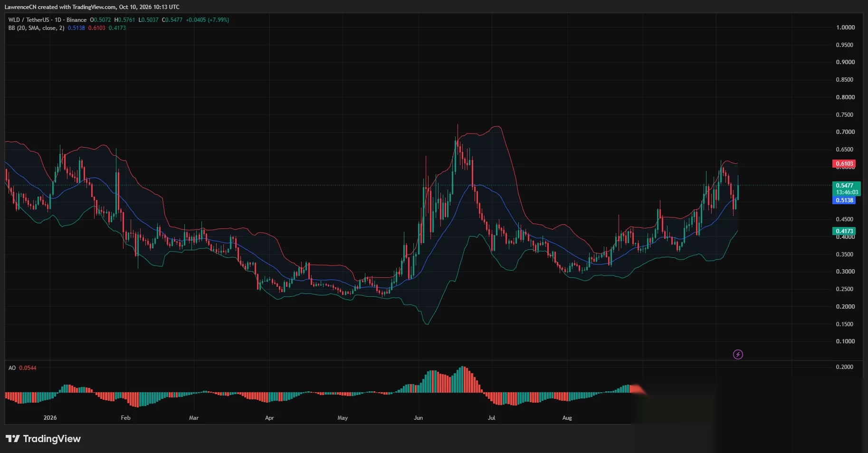
Task: Click the Mar label on time axis
Action: 194,418
